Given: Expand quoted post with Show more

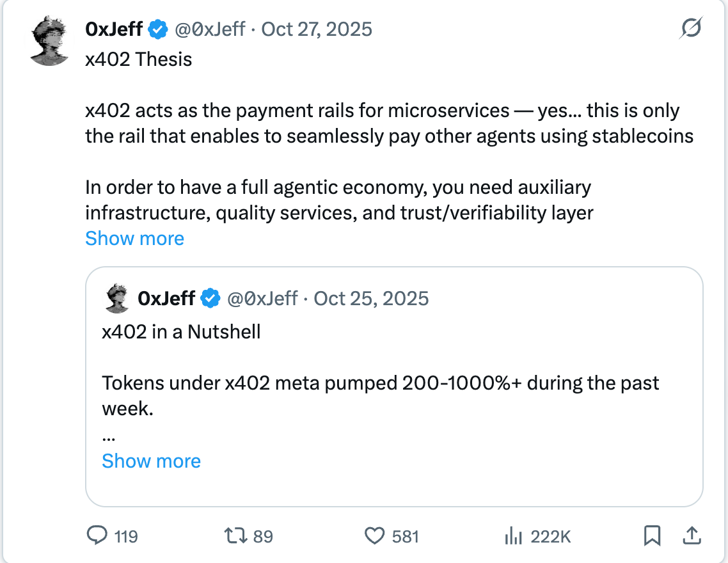Looking at the screenshot, I should click(151, 461).
